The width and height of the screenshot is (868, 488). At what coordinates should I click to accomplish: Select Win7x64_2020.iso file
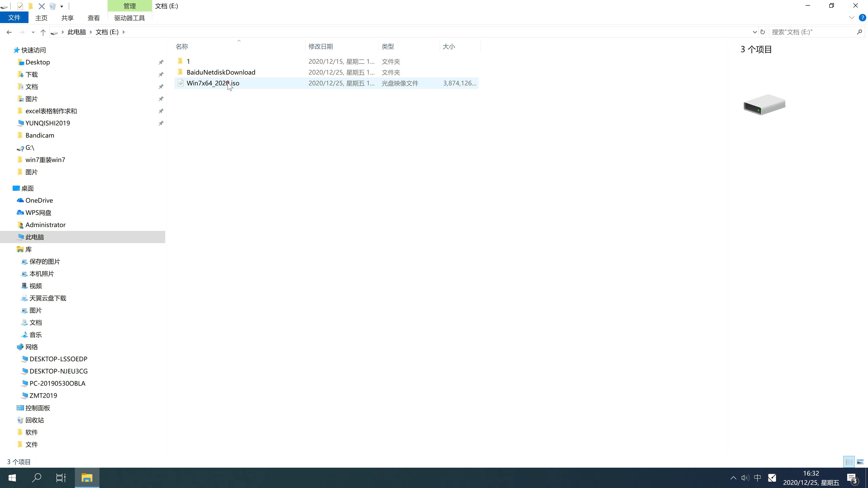(x=213, y=83)
